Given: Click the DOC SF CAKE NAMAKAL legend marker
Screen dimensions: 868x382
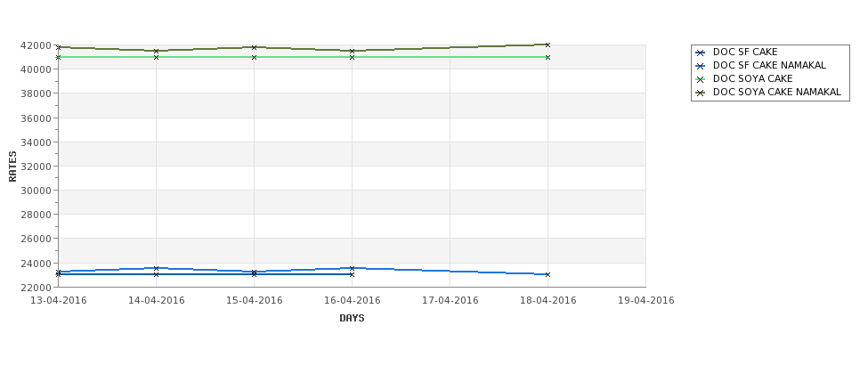Looking at the screenshot, I should pos(701,66).
